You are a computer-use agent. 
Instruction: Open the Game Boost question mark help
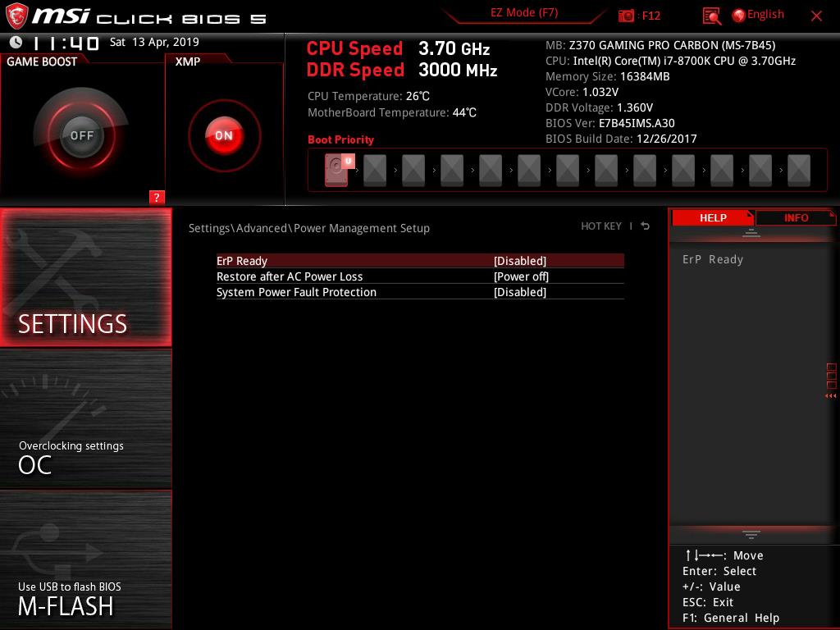pos(157,197)
